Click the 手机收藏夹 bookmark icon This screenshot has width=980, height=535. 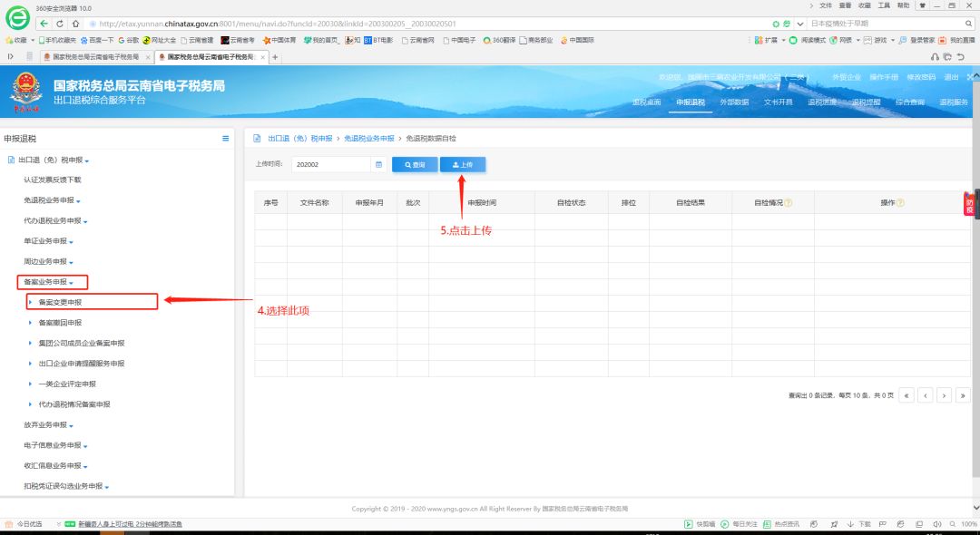[x=42, y=40]
